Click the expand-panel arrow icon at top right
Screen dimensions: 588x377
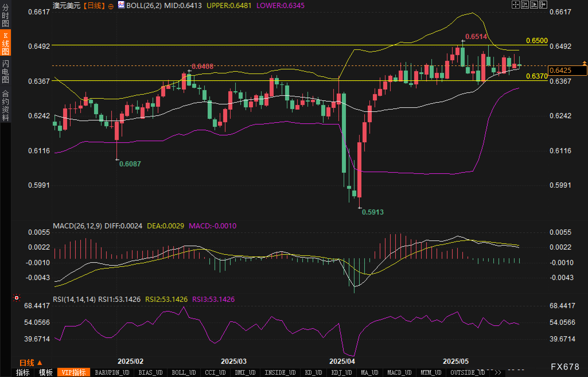point(543,5)
